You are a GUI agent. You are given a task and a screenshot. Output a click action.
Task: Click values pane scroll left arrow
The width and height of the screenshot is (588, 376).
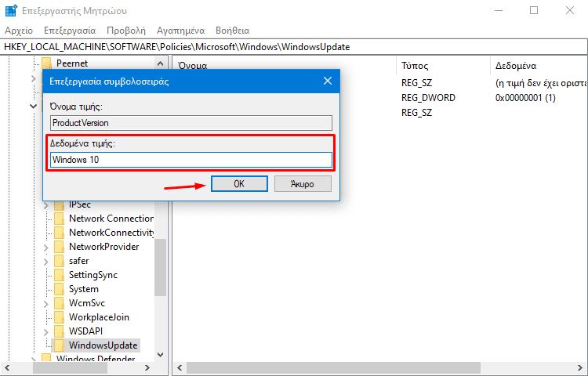(180, 367)
